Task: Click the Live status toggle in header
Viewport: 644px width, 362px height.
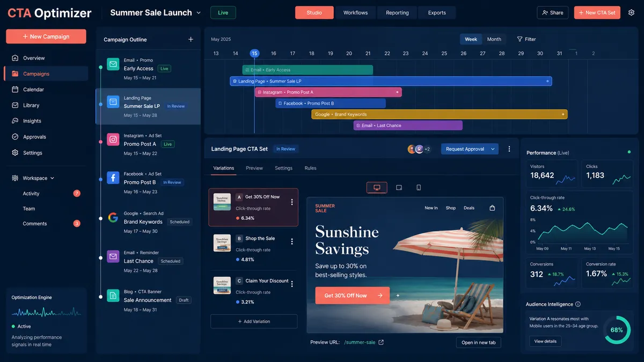Action: click(x=223, y=12)
